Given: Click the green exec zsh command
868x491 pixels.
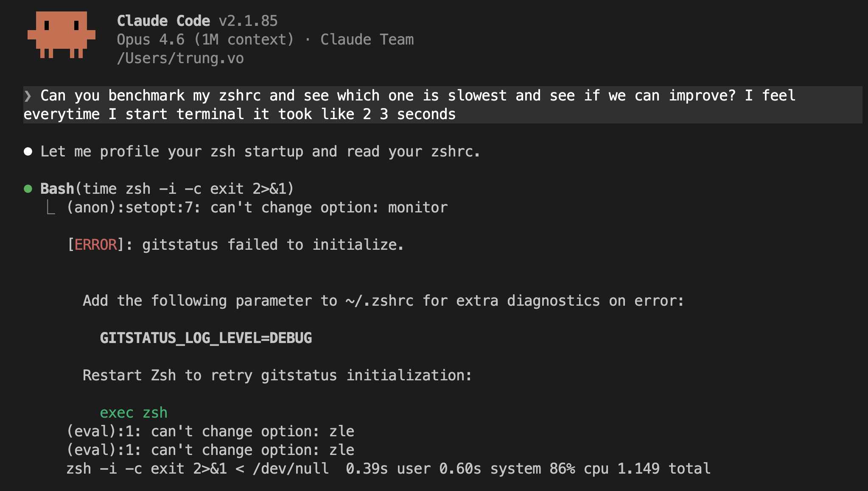Looking at the screenshot, I should click(134, 413).
